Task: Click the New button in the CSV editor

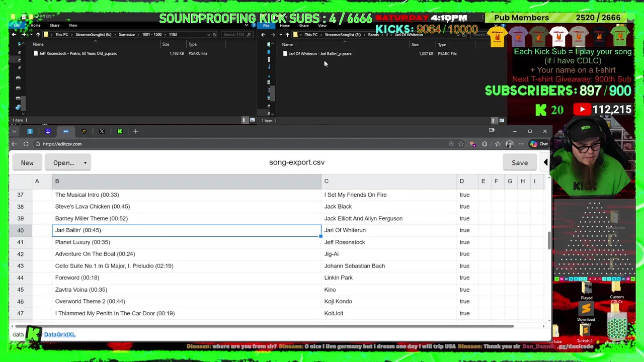Action: [27, 163]
